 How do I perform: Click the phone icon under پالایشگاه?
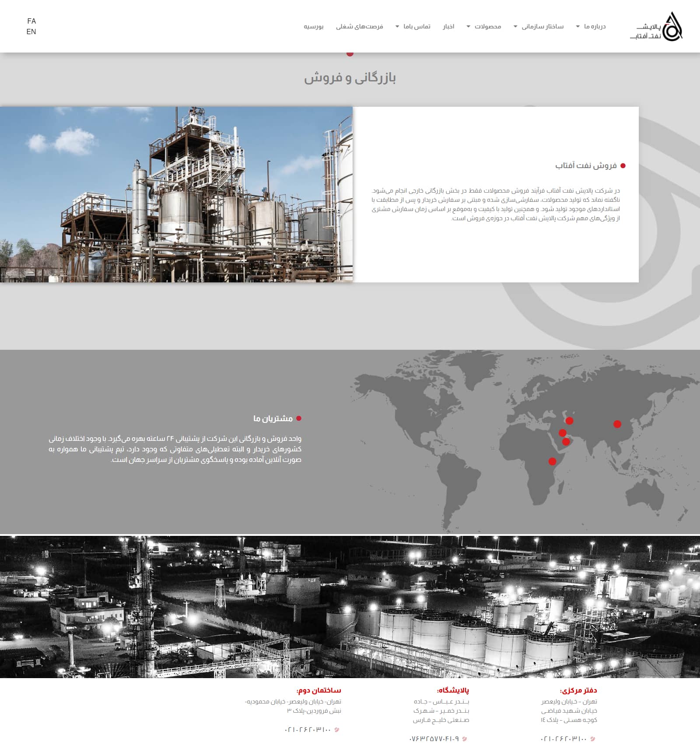tap(465, 739)
